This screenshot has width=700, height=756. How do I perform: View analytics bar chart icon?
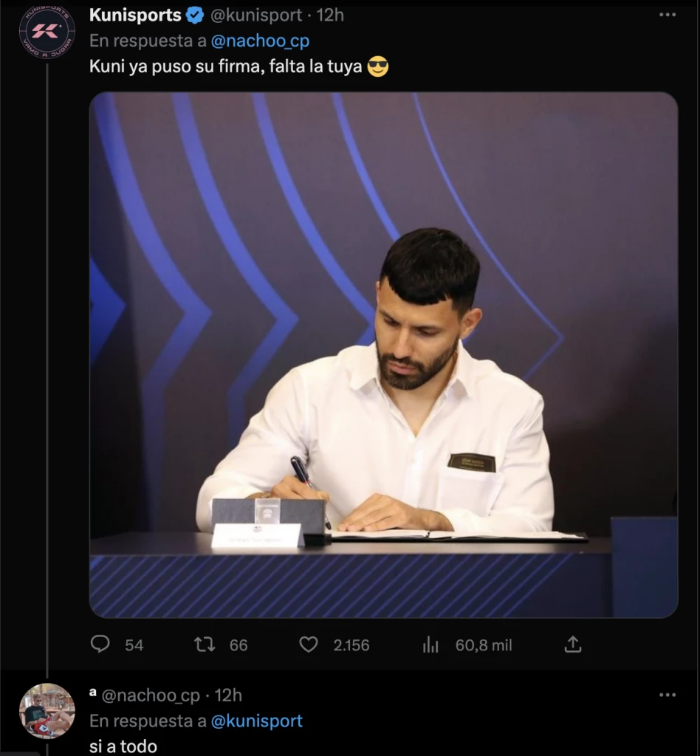coord(430,645)
